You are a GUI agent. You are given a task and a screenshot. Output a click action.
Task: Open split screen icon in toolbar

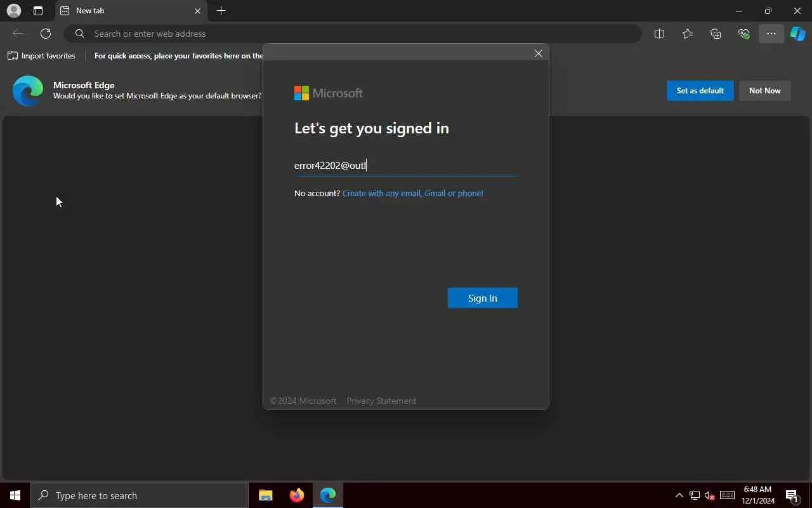pos(659,34)
